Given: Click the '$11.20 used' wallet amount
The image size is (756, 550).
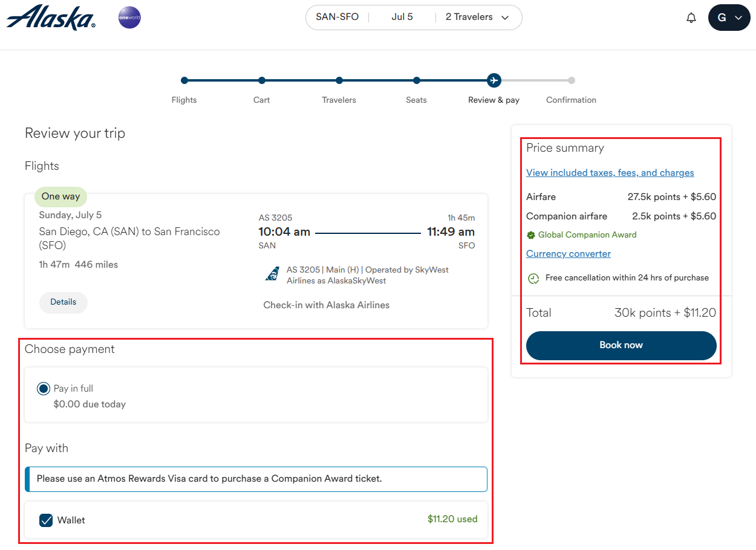Looking at the screenshot, I should (452, 519).
